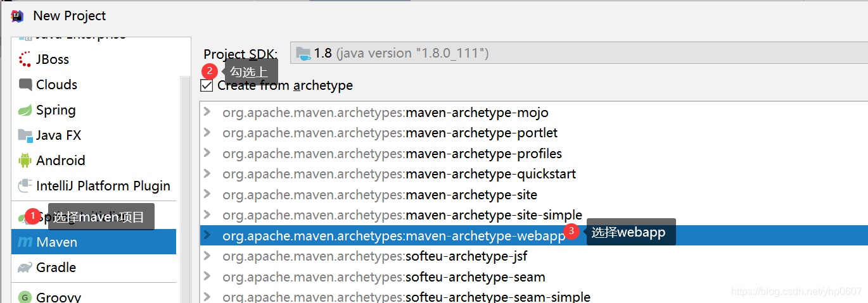Select Gradle project type
This screenshot has width=868, height=303.
point(94,268)
